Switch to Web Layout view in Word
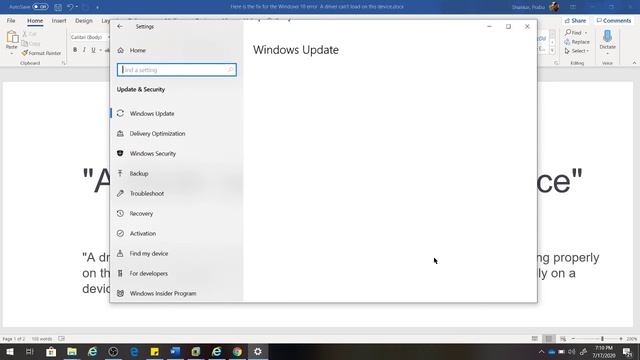640x360 pixels. click(563, 339)
